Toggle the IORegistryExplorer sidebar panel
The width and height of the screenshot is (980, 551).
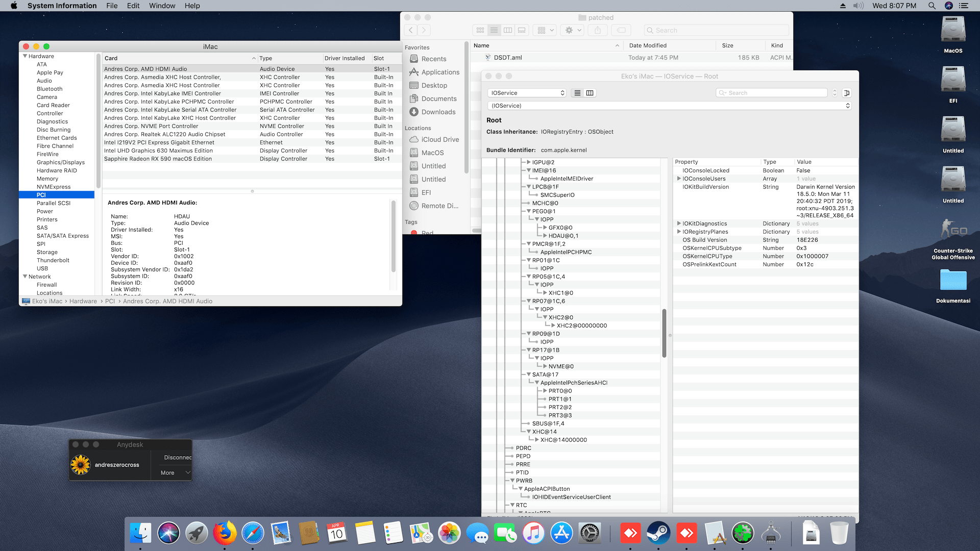[847, 93]
